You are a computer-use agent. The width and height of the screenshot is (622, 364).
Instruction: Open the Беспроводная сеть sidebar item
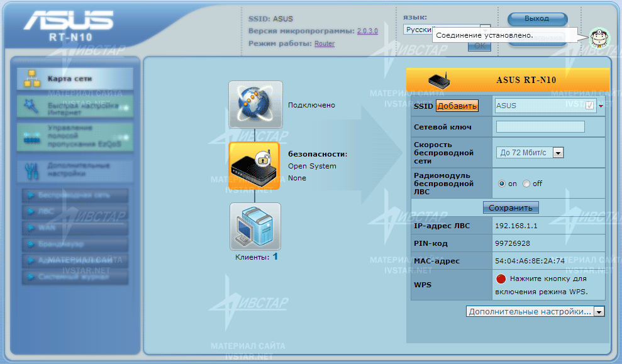75,195
